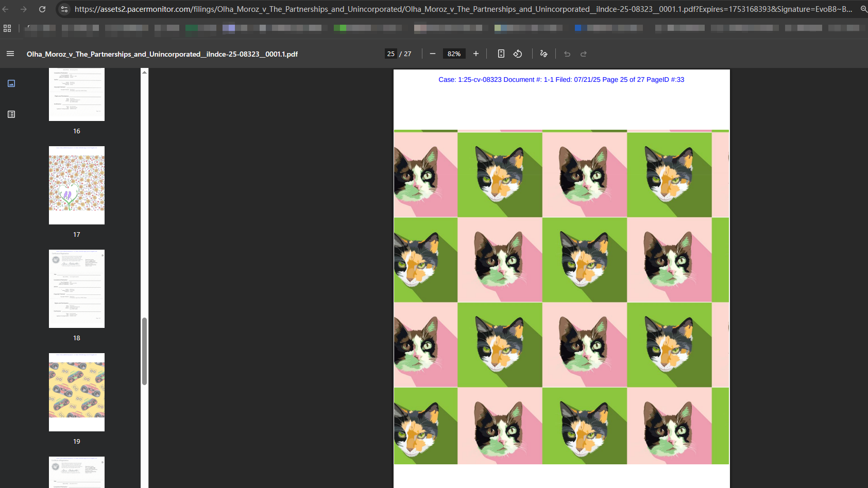Open page 17 floral thumbnail
Image resolution: width=868 pixels, height=488 pixels.
pyautogui.click(x=77, y=185)
